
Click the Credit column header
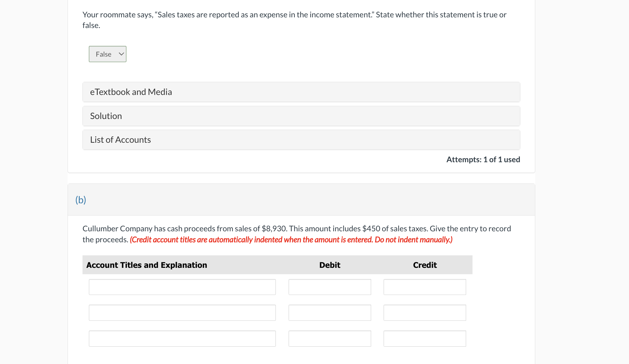point(425,265)
